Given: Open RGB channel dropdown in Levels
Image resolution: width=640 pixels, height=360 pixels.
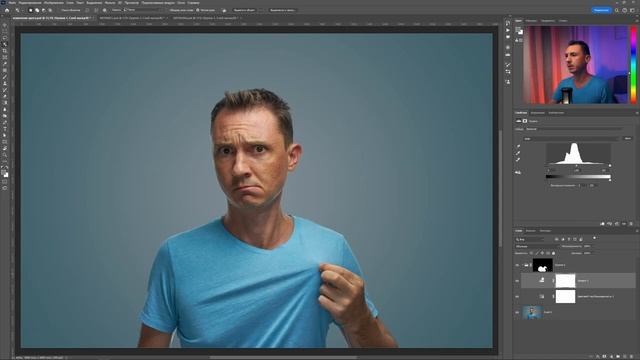Looking at the screenshot, I should [571, 139].
